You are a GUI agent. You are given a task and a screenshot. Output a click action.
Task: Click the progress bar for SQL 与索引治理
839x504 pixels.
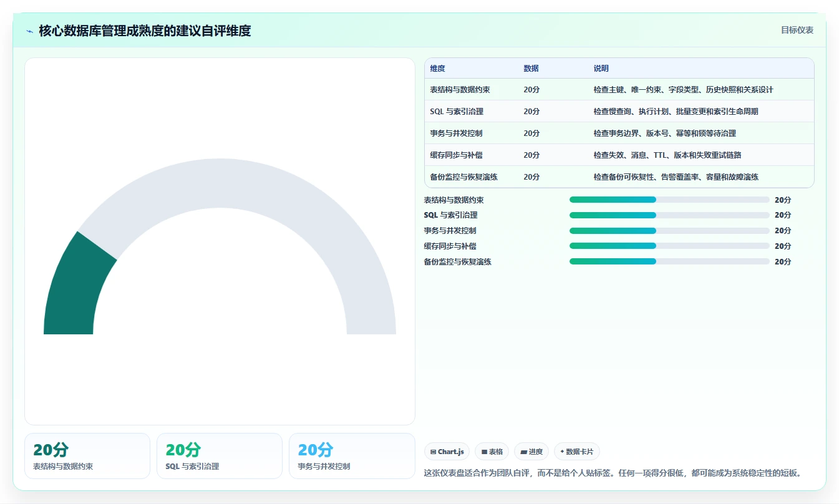tap(669, 215)
